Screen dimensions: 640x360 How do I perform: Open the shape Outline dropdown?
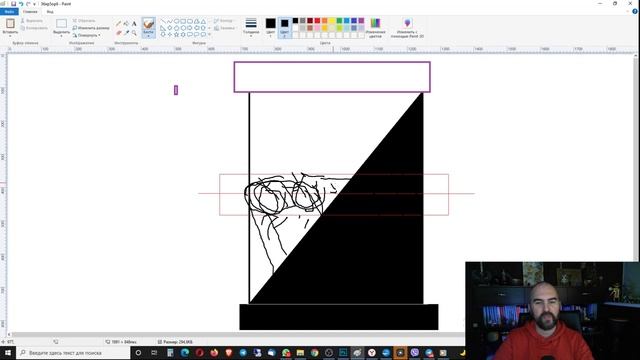pyautogui.click(x=224, y=20)
